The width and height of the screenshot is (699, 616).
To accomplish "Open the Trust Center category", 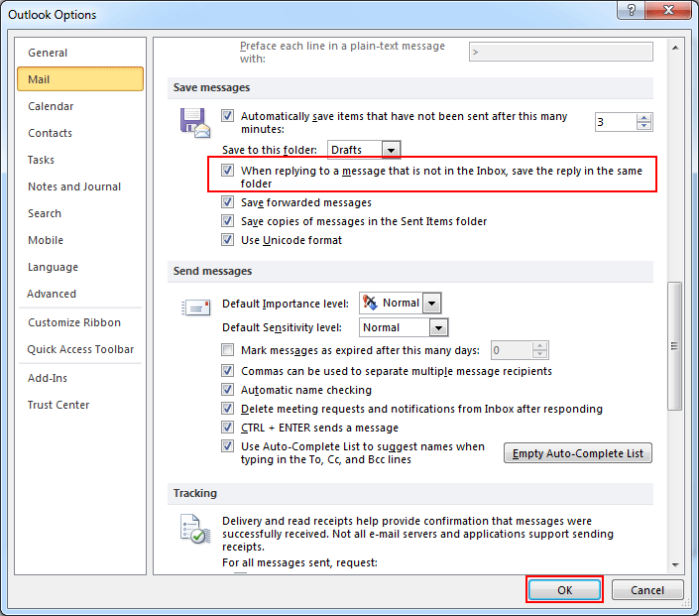I will [80, 405].
